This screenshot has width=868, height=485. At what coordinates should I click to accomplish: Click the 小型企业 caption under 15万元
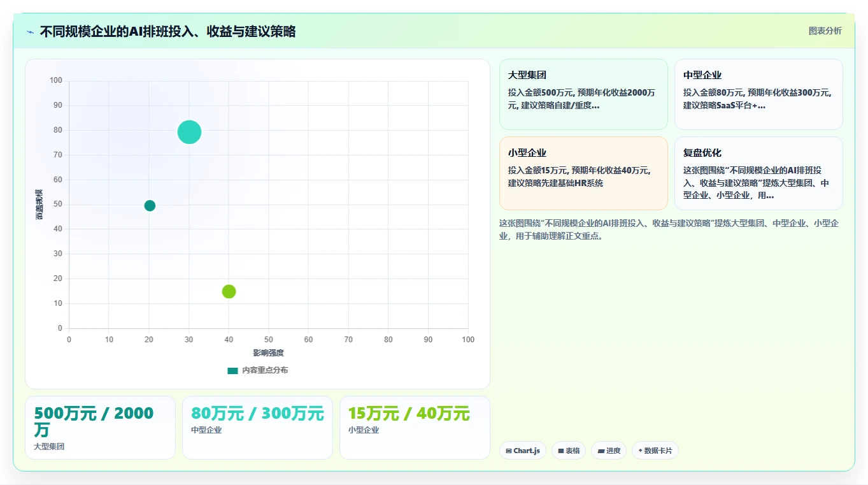pyautogui.click(x=364, y=430)
